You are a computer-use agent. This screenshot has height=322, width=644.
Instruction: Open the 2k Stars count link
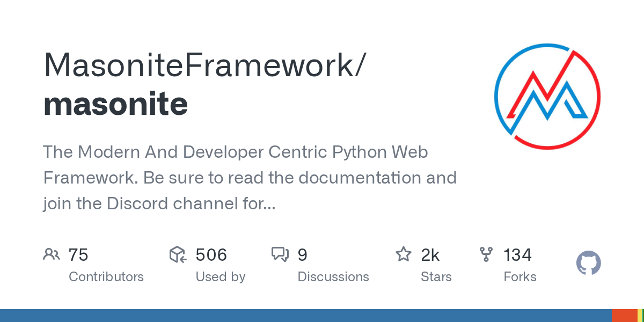tap(430, 254)
